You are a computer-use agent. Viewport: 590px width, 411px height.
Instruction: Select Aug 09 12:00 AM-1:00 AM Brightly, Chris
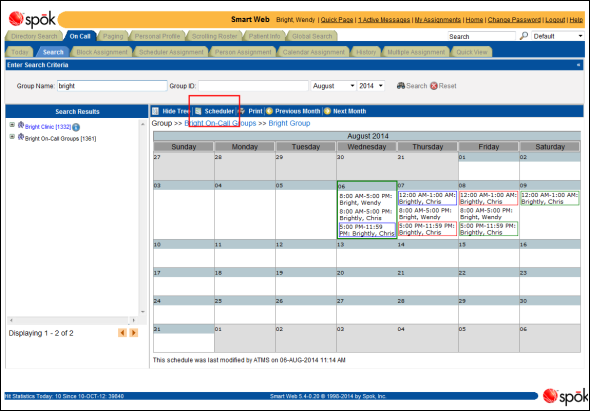click(x=550, y=198)
